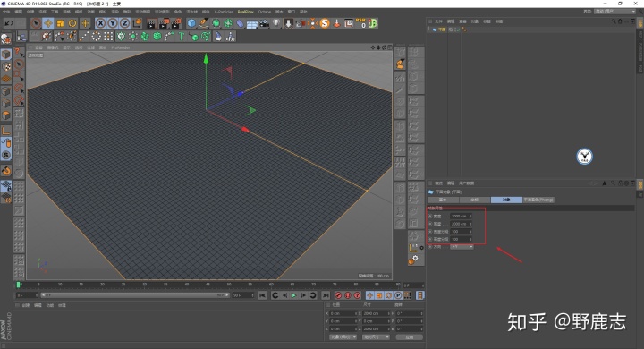Click the Record Active Objects red button
This screenshot has height=349, width=644.
point(338,295)
